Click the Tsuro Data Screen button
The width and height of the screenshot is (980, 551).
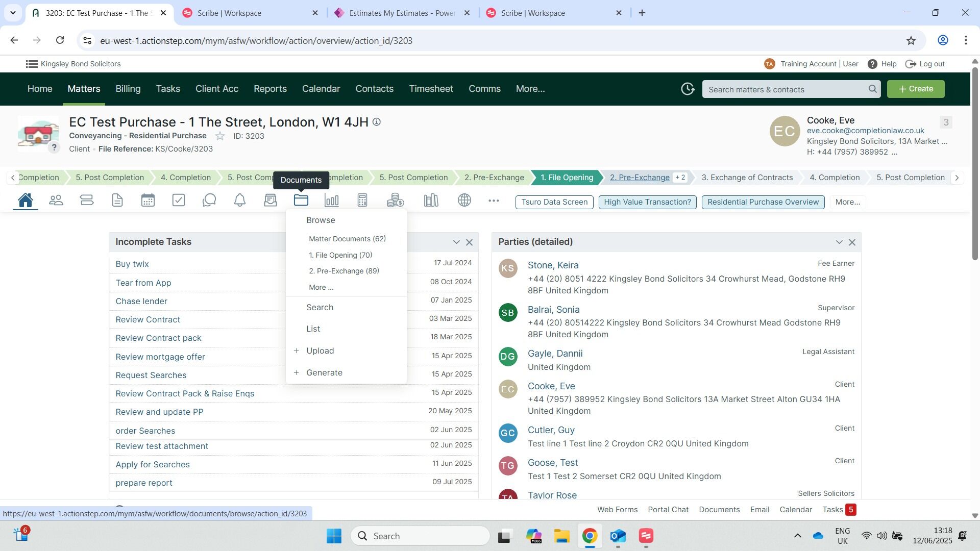[x=554, y=202]
